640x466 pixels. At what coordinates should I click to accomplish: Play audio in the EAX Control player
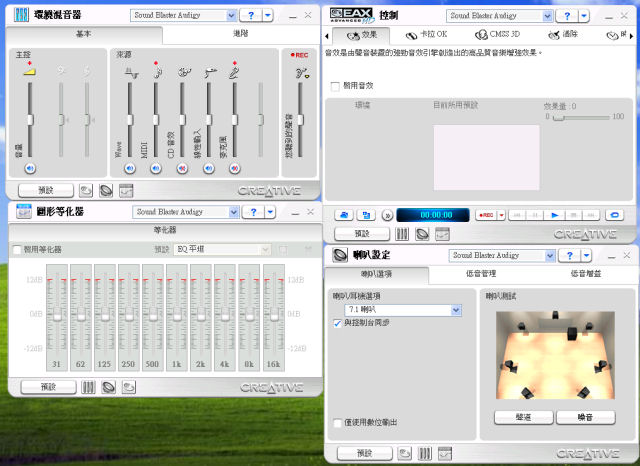point(555,215)
